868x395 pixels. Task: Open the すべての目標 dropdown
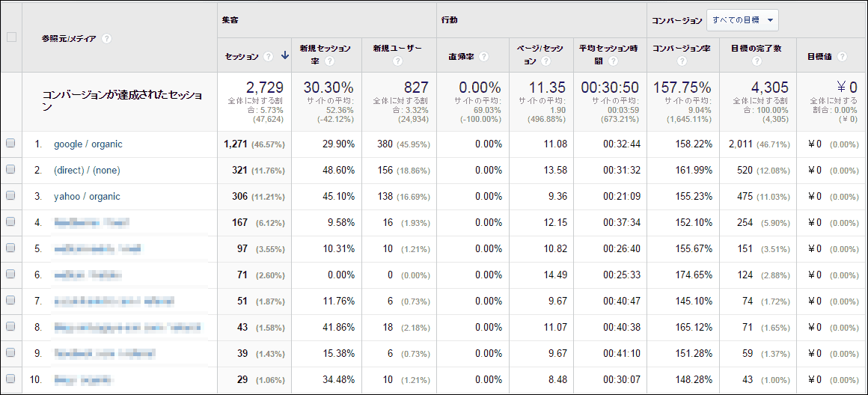[742, 20]
